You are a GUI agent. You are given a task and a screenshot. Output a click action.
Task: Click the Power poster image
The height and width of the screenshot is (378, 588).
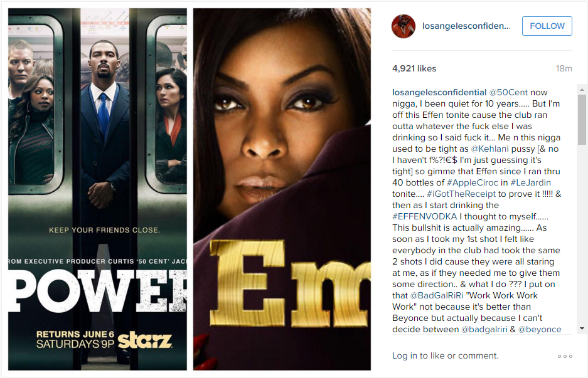97,189
